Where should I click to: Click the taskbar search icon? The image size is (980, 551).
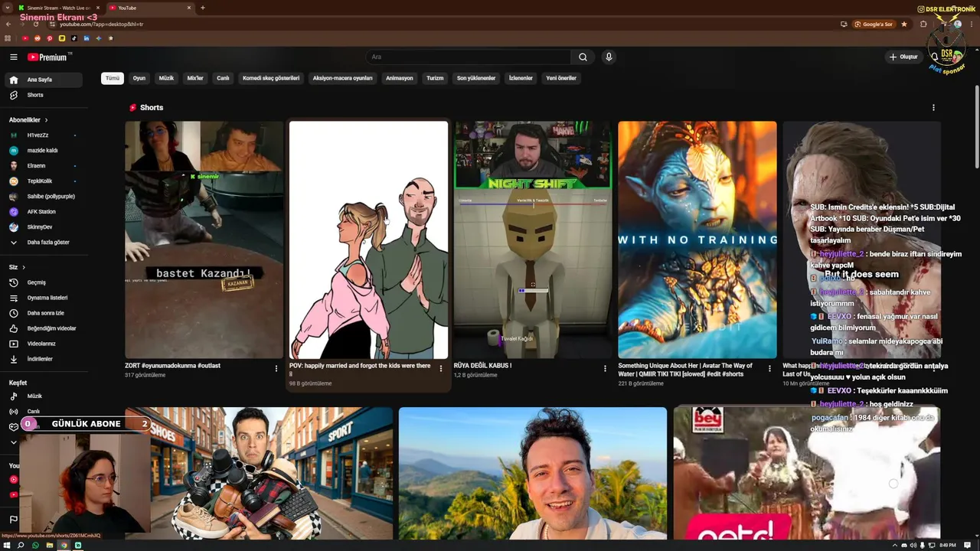pyautogui.click(x=21, y=545)
